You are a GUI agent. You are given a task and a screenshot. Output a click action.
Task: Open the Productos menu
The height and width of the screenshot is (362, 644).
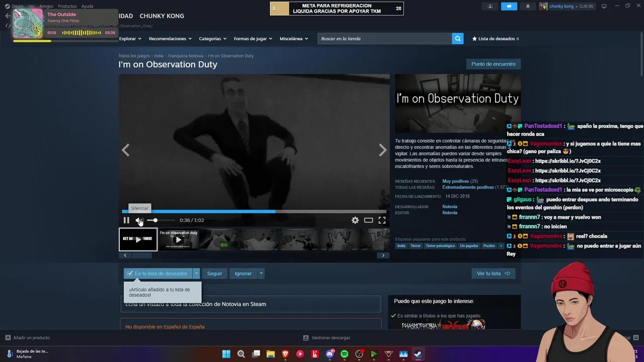67,6
